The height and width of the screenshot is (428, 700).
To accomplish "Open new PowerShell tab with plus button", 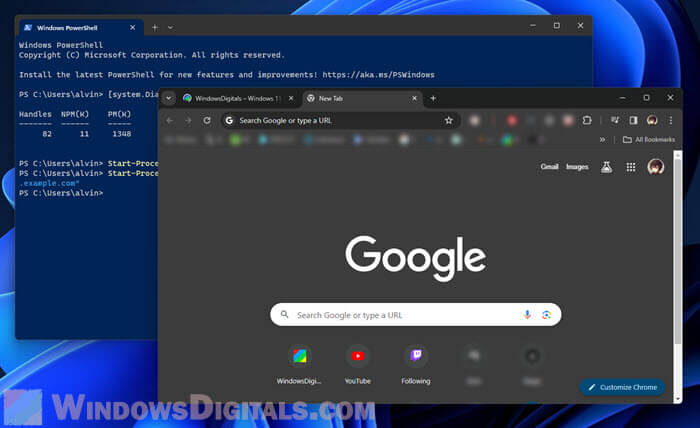I will coord(154,27).
